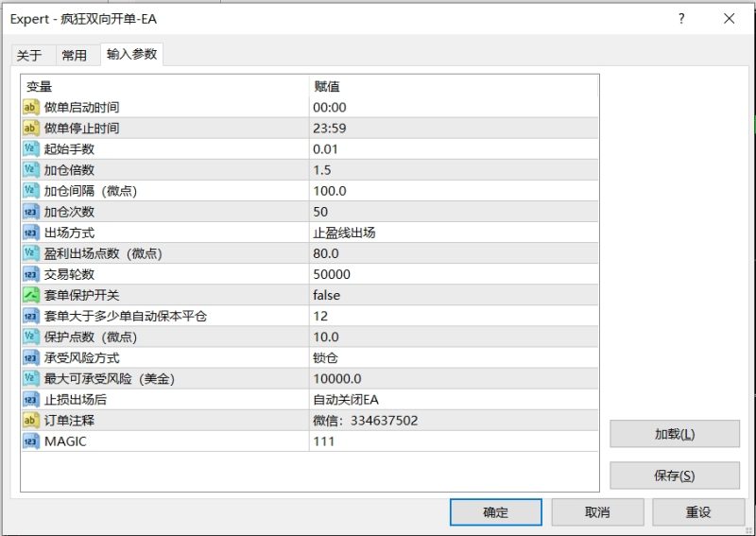Select the 订单注释 variable name

[69, 421]
